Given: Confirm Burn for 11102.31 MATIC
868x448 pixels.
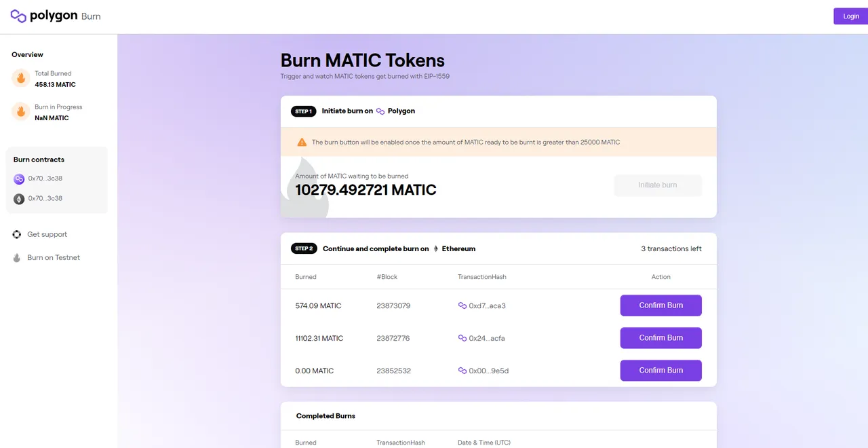Looking at the screenshot, I should click(660, 338).
